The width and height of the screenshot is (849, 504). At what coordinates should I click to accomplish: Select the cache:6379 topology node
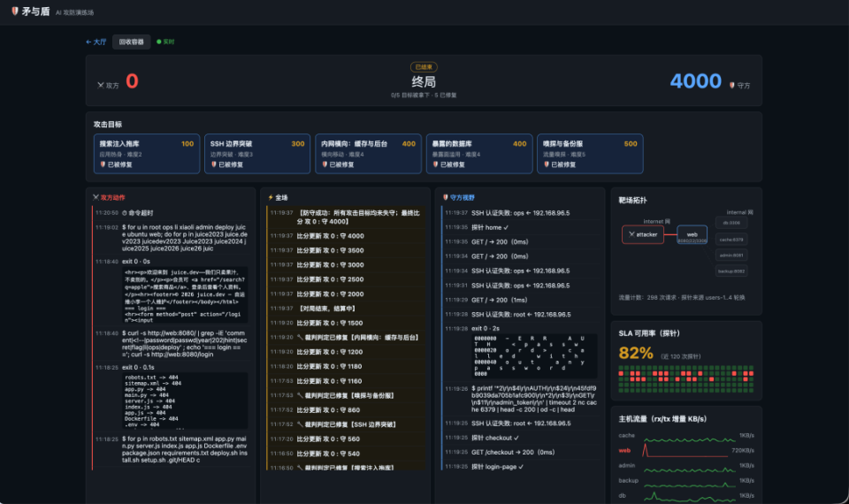click(731, 240)
